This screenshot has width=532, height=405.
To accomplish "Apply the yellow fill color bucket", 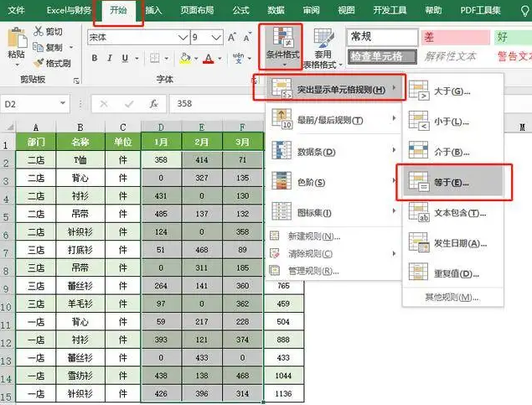I will pos(185,59).
